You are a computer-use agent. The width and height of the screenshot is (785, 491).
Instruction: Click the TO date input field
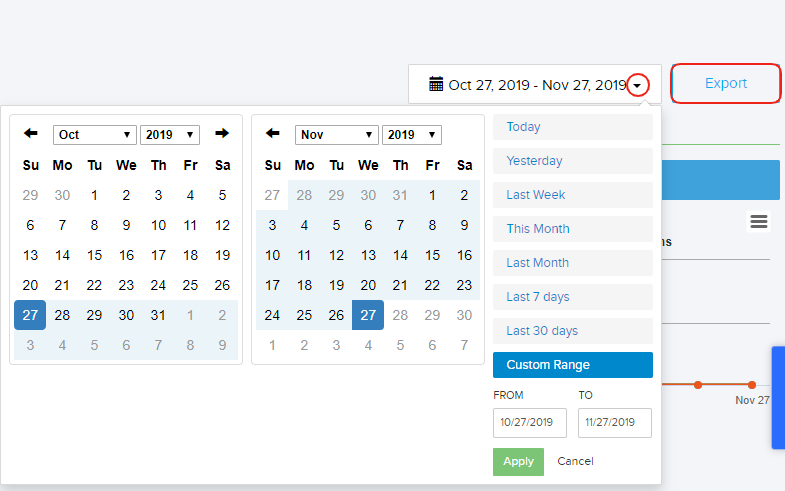click(614, 423)
